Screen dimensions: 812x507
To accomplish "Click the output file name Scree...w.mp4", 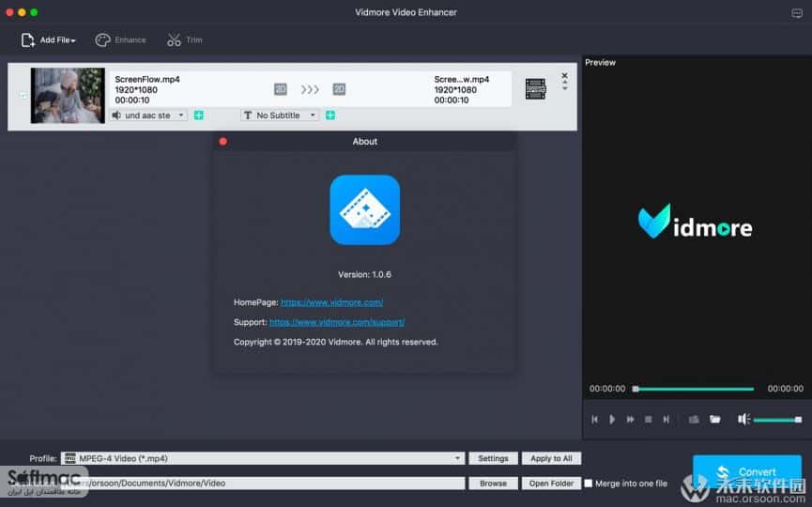I will (x=462, y=79).
